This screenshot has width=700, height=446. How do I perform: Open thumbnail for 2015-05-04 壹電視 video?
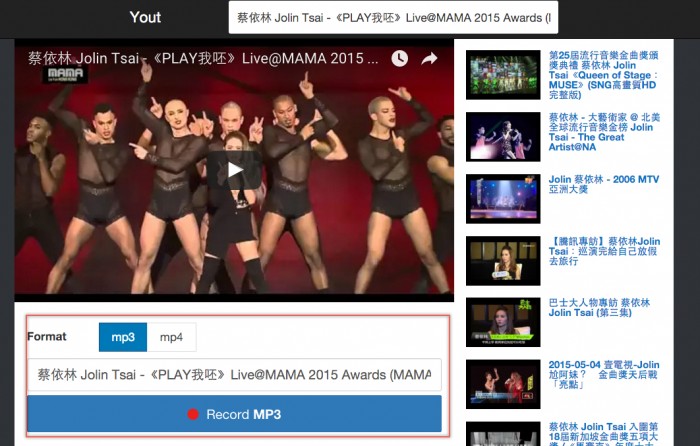tap(503, 384)
